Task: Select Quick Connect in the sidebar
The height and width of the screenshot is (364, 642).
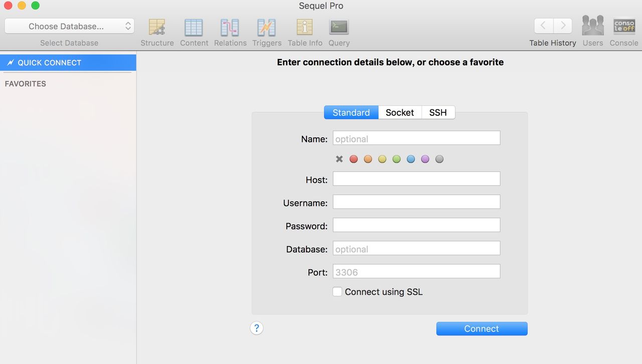Action: coord(68,63)
